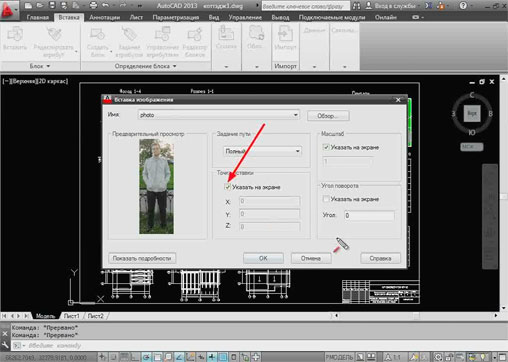The image size is (508, 362).
Task: Switch to the Главная ribbon tab
Action: pos(37,17)
